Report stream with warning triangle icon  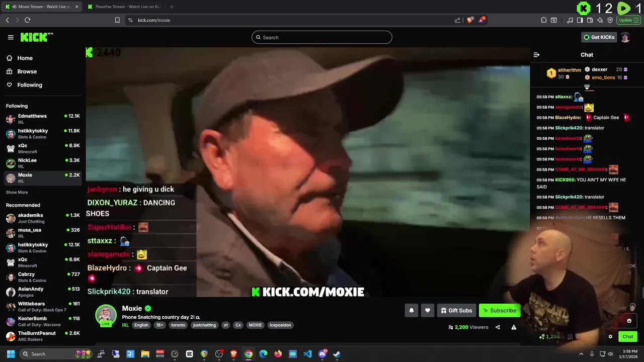click(x=514, y=327)
